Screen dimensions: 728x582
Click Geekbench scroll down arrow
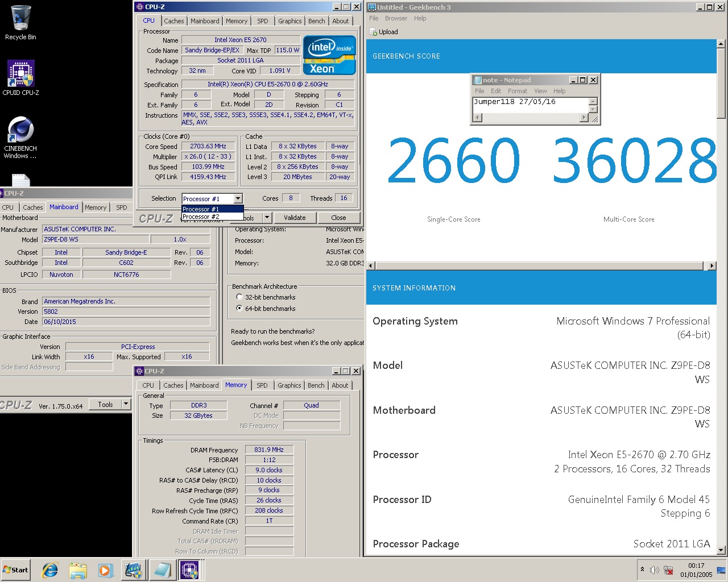pyautogui.click(x=721, y=550)
